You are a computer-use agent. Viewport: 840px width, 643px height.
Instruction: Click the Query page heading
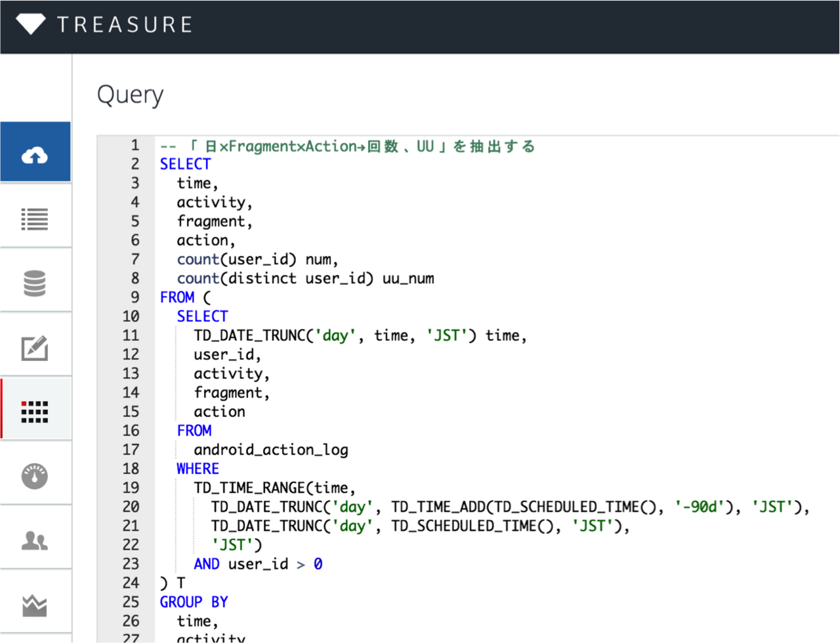click(130, 94)
